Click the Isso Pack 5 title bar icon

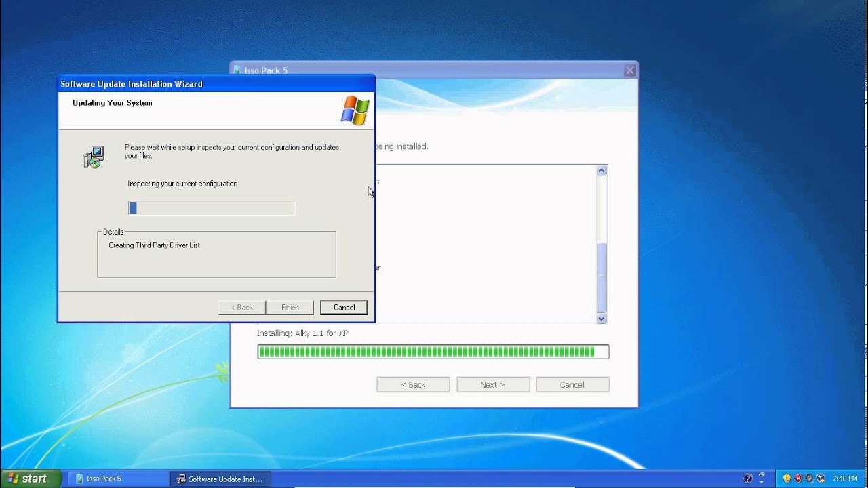pos(237,70)
